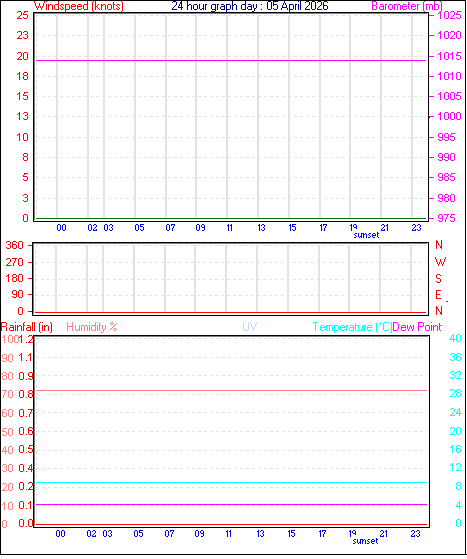Select the wind direction value 180
Screen dimensions: 467x559
click(x=14, y=278)
